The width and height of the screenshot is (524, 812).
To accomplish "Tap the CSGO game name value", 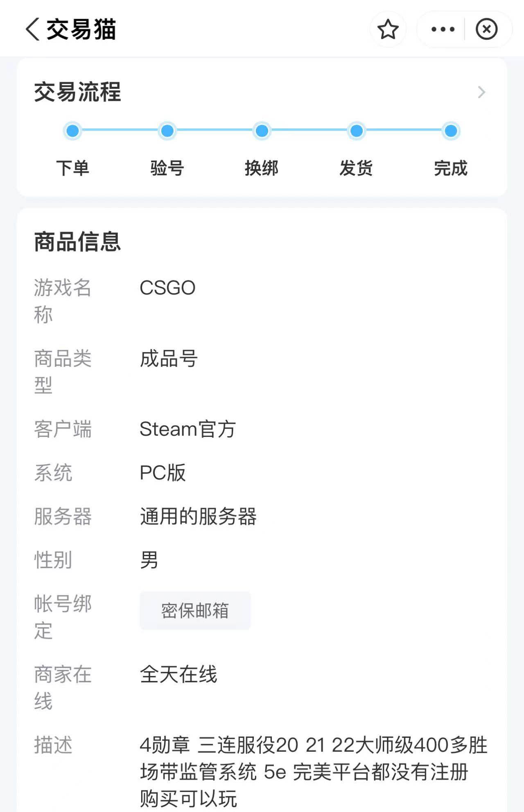I will click(x=167, y=287).
